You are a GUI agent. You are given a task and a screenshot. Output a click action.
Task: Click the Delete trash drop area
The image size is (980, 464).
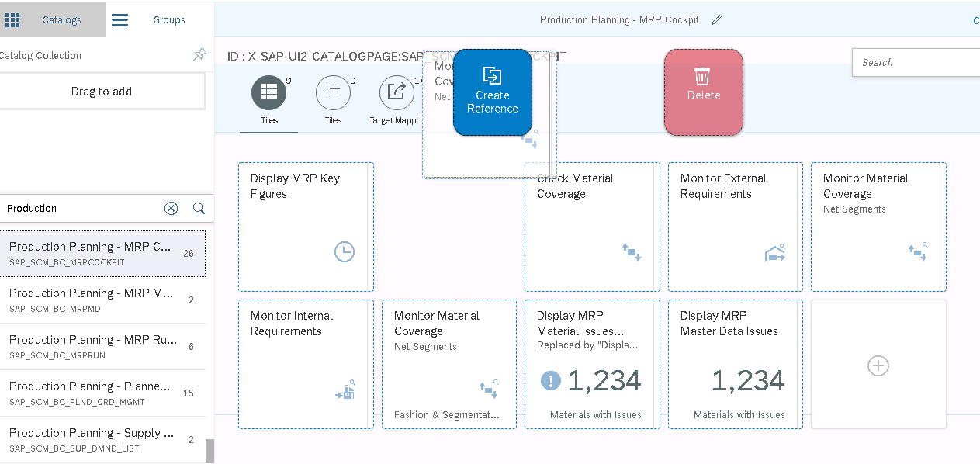pyautogui.click(x=703, y=92)
